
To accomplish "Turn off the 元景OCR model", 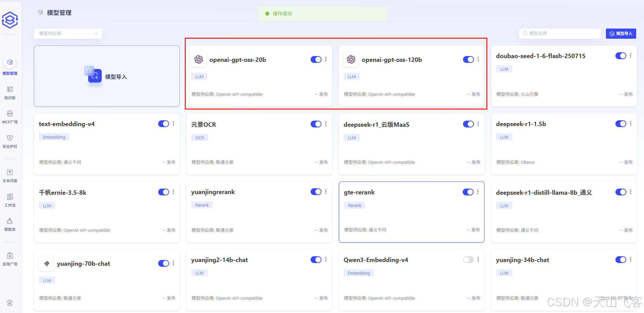I will coord(316,124).
